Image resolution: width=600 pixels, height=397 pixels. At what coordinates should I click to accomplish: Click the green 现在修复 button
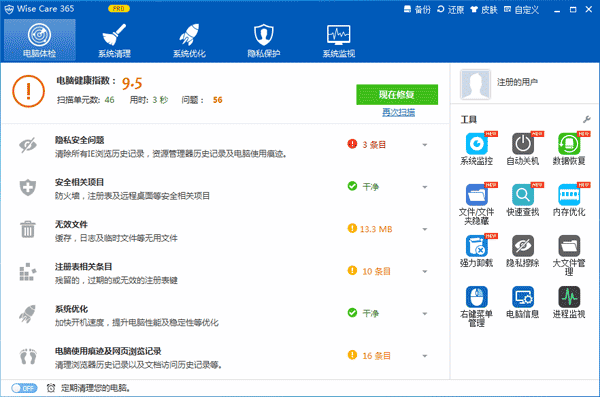point(397,95)
